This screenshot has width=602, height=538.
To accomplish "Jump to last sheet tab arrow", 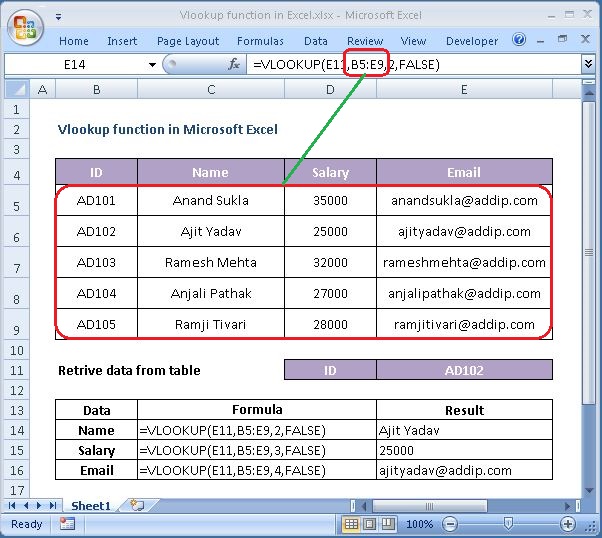I will click(53, 505).
